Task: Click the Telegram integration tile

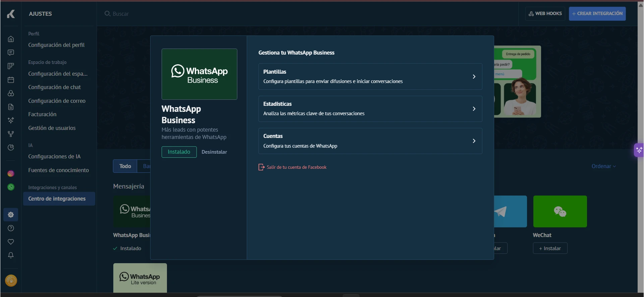Action: 510,211
